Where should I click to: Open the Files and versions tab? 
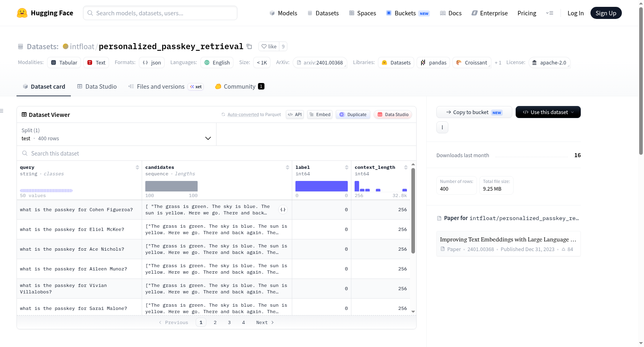coord(166,86)
